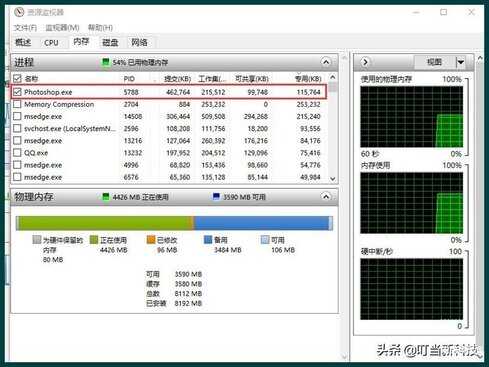This screenshot has height=367, width=489.
Task: Click the blue standby segment of memory bar
Action: (x=261, y=223)
